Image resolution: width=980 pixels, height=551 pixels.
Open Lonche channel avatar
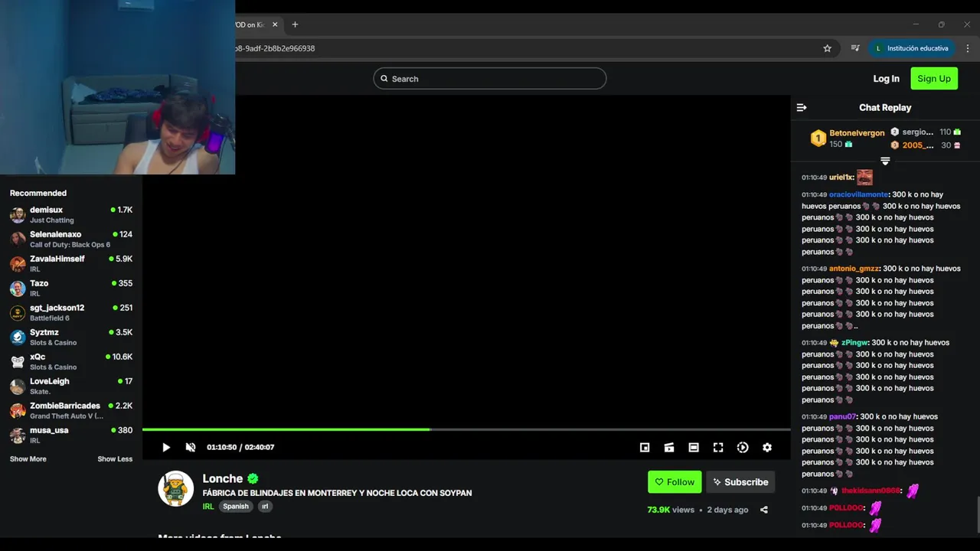click(176, 488)
